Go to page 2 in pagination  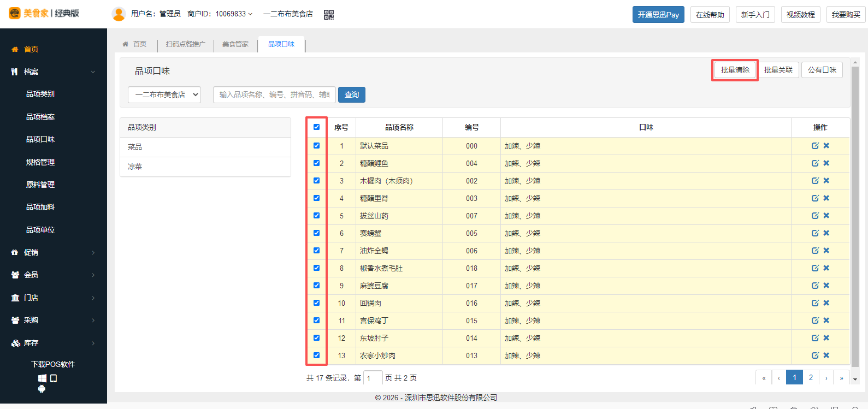(811, 377)
